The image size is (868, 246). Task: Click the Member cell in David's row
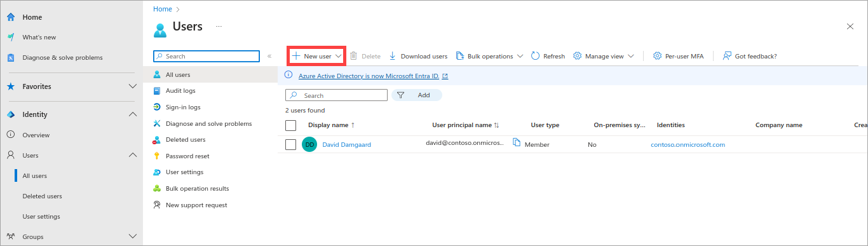(537, 144)
